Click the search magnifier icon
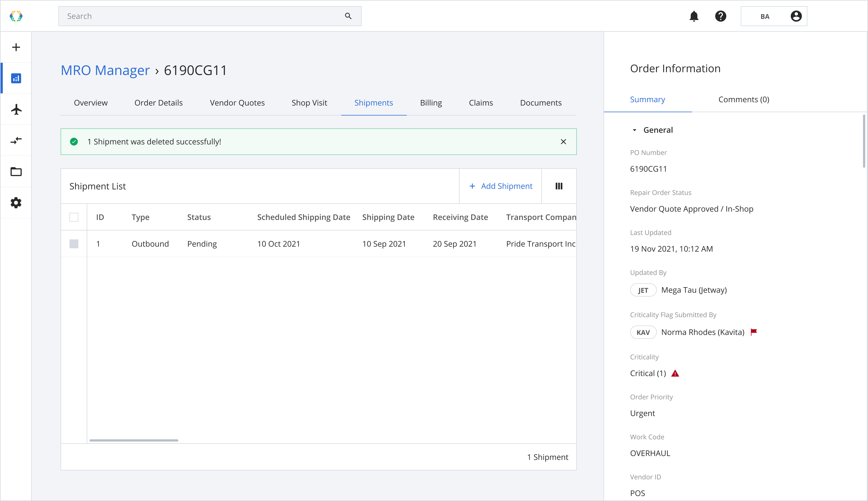This screenshot has width=868, height=501. [x=348, y=16]
